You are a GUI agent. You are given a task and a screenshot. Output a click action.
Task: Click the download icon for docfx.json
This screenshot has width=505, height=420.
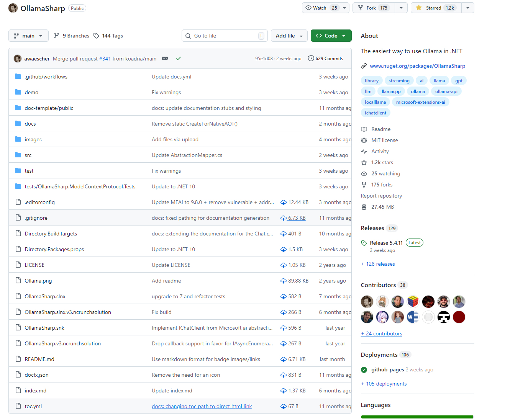click(x=284, y=375)
